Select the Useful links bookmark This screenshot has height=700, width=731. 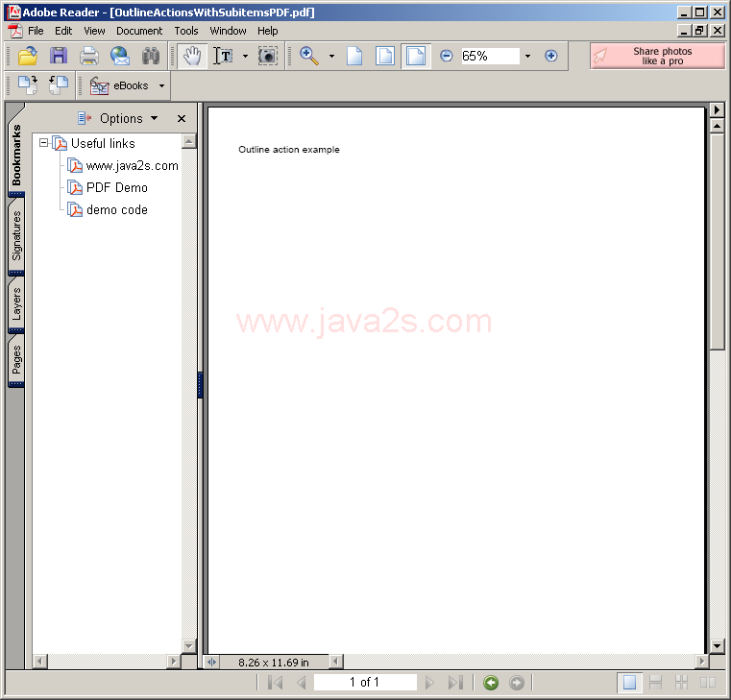point(103,143)
